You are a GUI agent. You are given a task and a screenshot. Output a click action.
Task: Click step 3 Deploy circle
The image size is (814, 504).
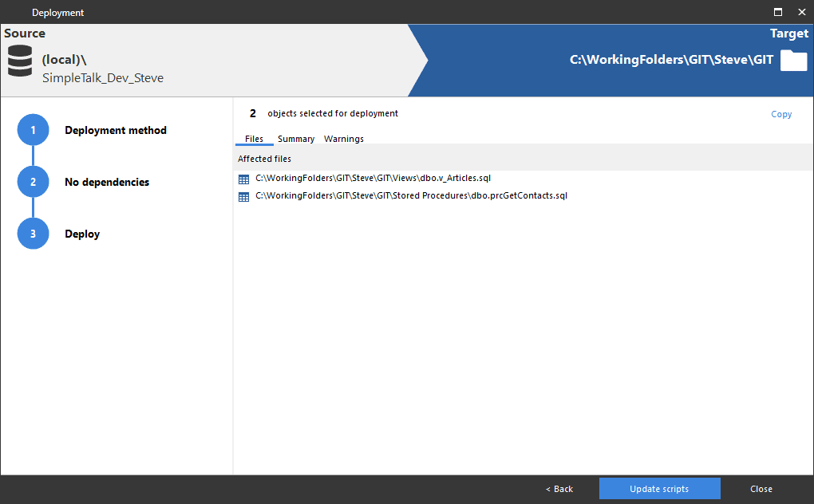coord(33,233)
